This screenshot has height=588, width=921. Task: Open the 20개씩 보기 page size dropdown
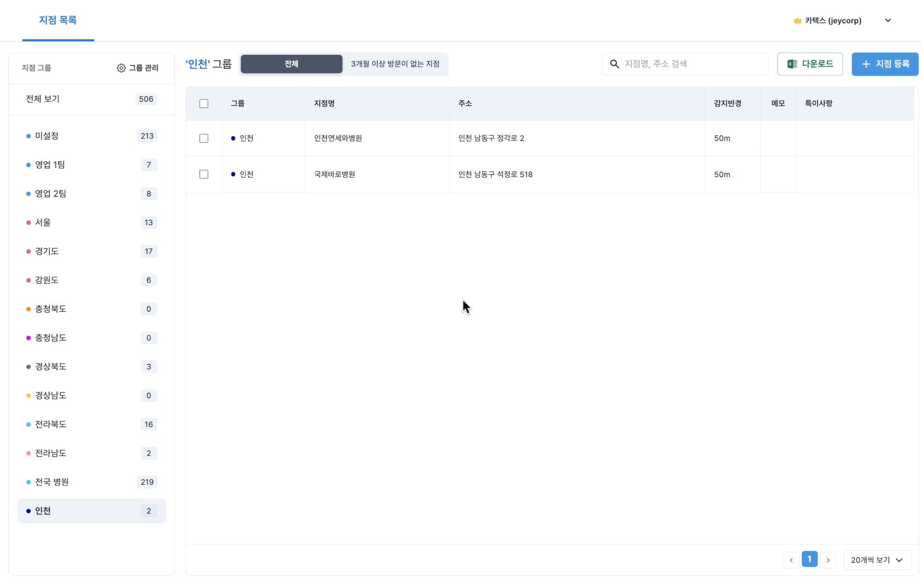[x=877, y=560]
